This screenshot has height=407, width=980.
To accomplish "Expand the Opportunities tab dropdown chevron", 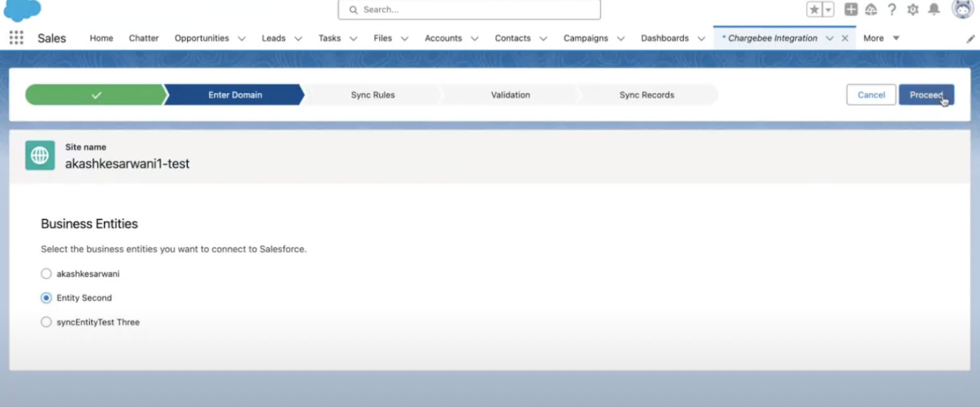I will (x=242, y=39).
